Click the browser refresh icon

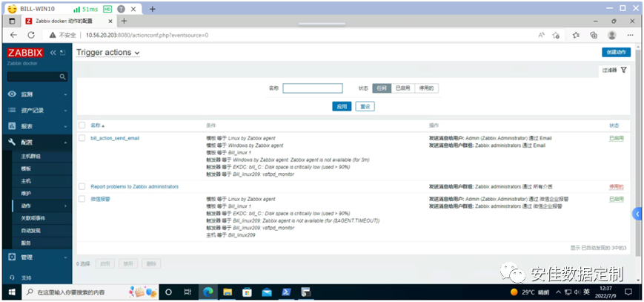point(31,35)
